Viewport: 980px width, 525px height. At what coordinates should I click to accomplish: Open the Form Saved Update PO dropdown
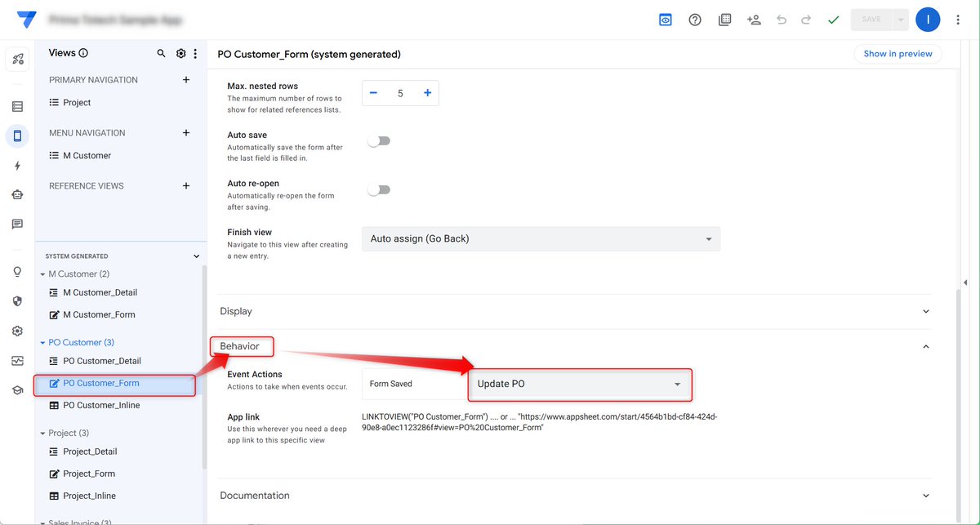click(x=580, y=385)
